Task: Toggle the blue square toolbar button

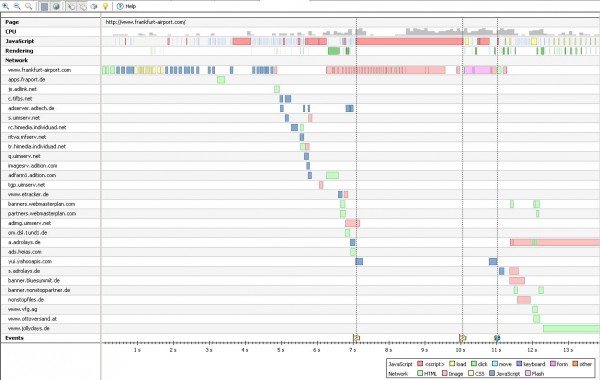Action: [x=44, y=7]
